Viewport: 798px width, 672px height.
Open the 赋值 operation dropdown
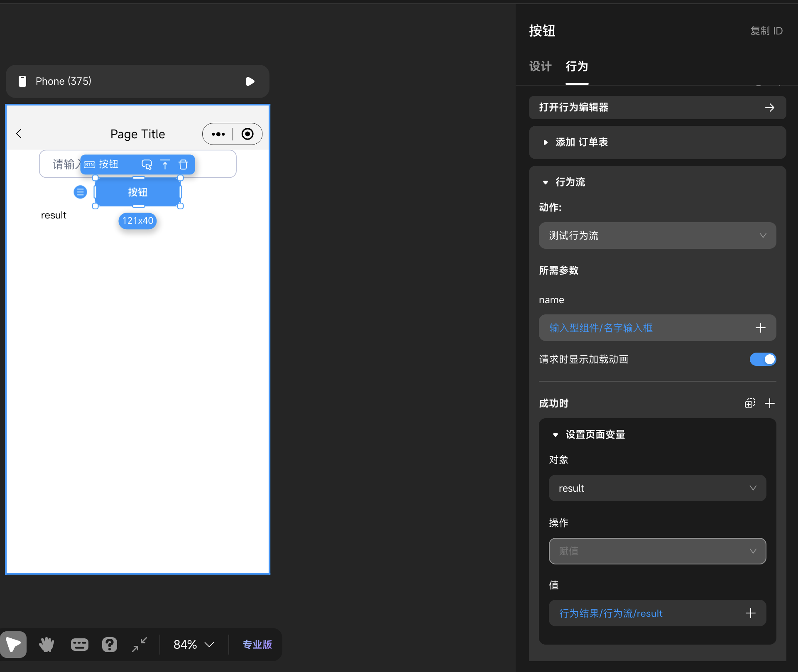(657, 551)
